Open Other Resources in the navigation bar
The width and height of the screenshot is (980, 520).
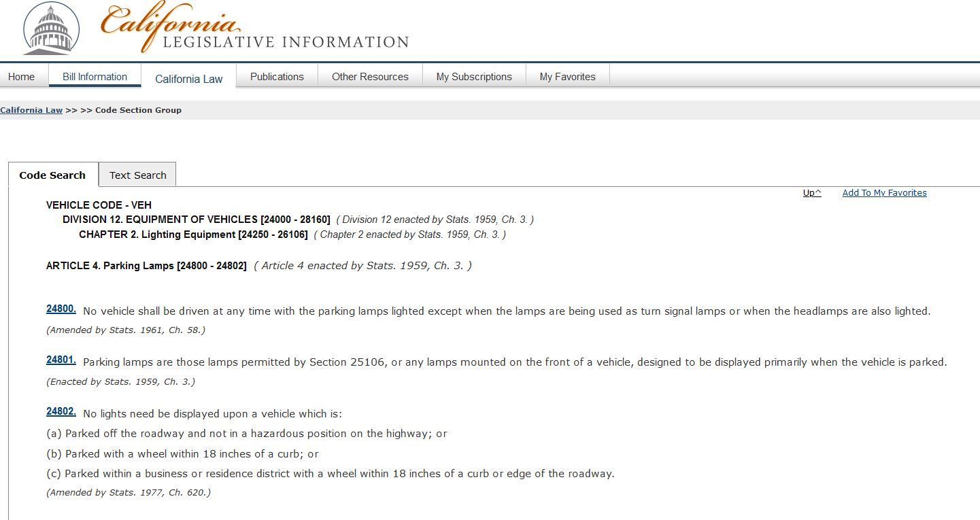(370, 77)
